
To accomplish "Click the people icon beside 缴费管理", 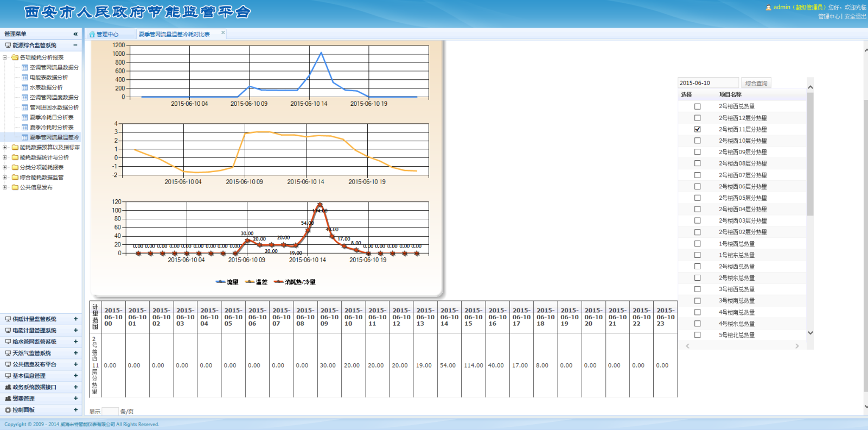I will tap(8, 399).
